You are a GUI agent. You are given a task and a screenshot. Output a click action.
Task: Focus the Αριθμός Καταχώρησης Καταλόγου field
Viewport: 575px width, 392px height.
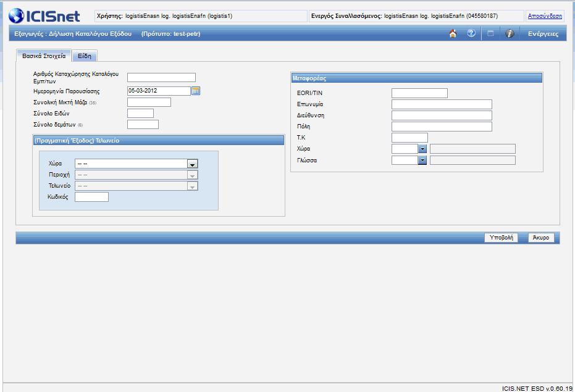point(161,77)
